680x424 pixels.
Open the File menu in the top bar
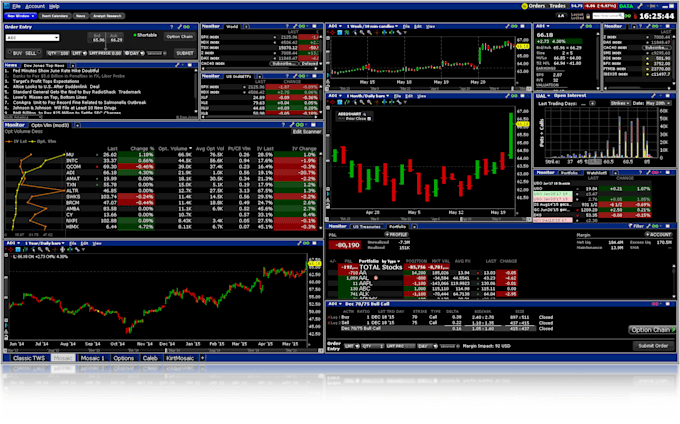point(16,6)
